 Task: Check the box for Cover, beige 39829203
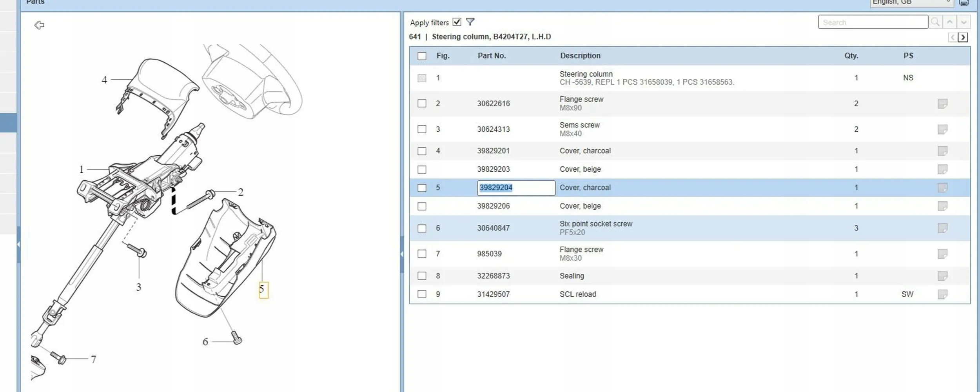[x=422, y=169]
